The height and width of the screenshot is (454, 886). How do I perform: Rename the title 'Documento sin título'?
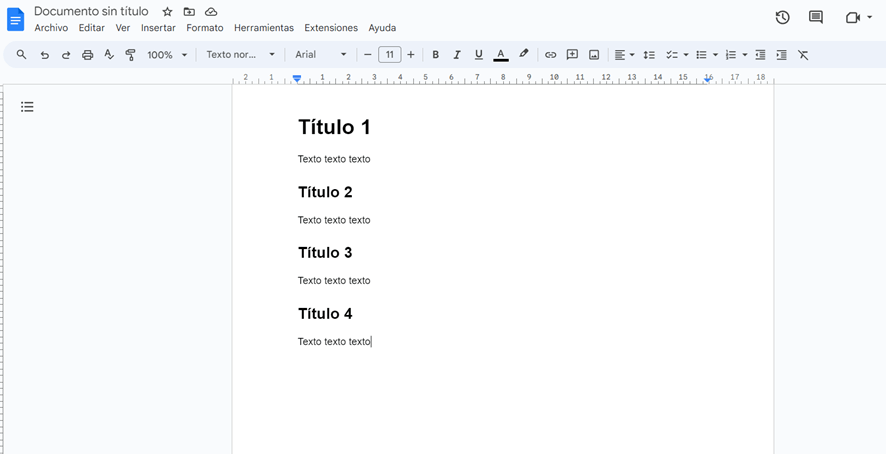91,11
